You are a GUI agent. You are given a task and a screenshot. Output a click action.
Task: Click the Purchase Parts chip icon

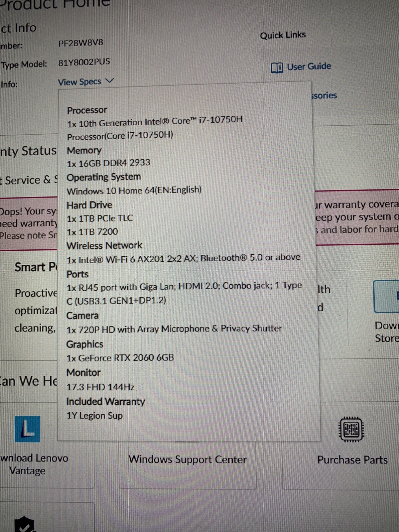[x=351, y=430]
